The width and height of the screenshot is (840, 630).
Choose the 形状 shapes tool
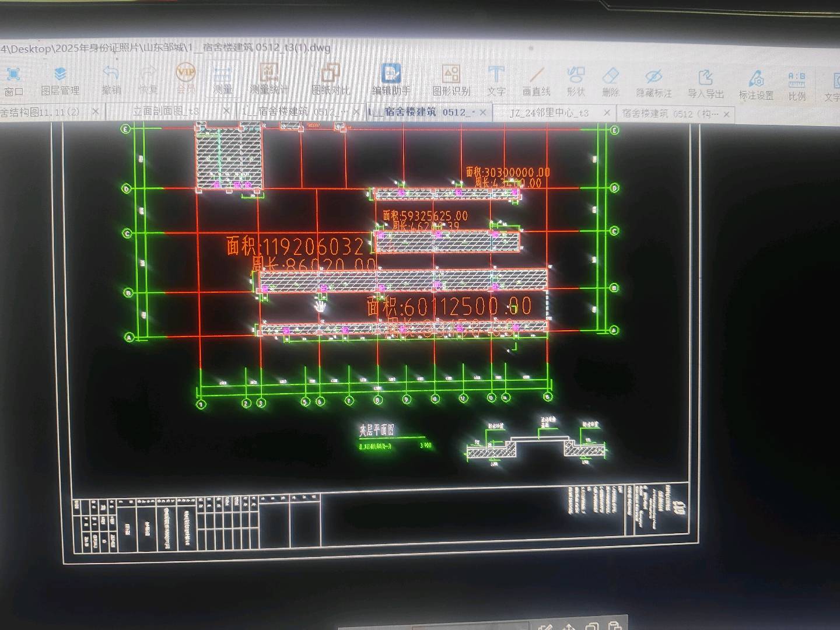click(x=576, y=82)
